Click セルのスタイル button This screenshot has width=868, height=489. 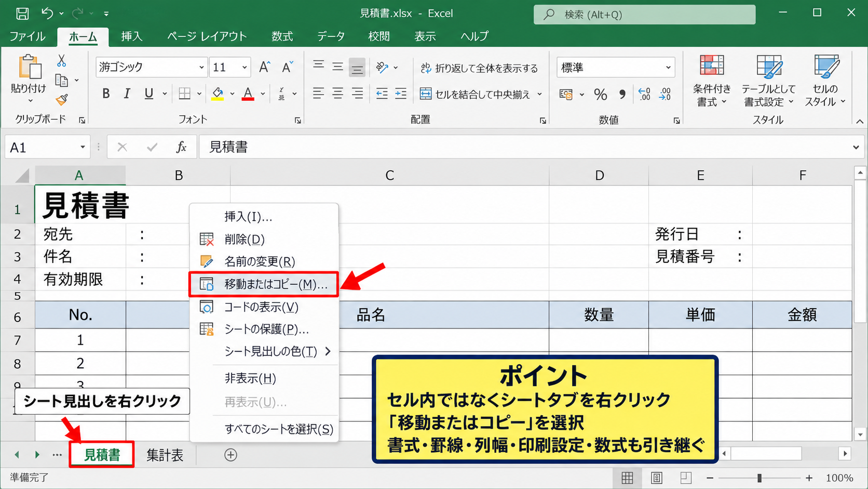click(825, 81)
